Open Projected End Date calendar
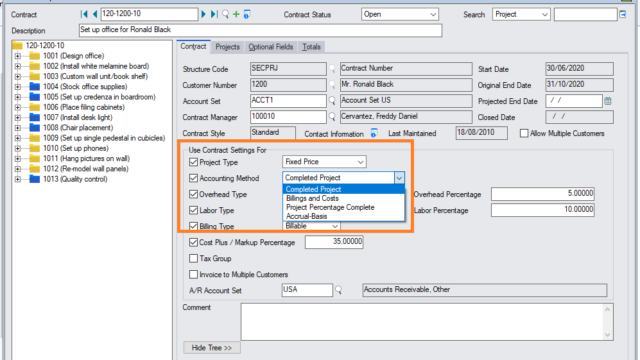 pyautogui.click(x=608, y=101)
